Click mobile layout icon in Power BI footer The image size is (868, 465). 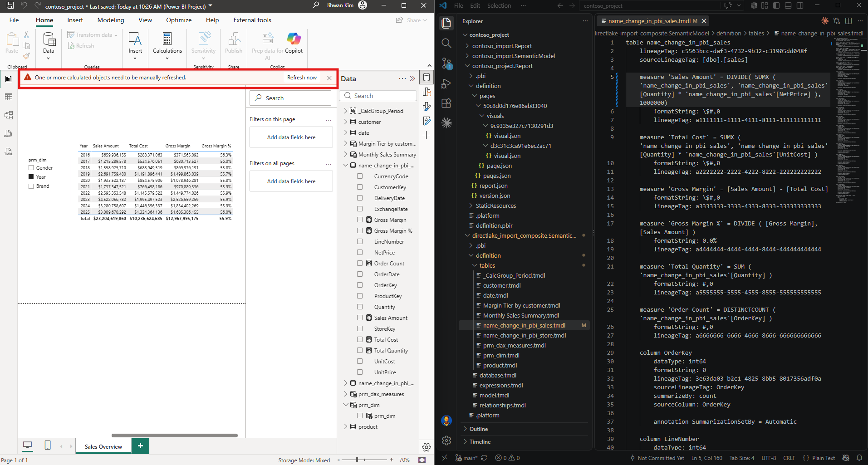coord(48,445)
